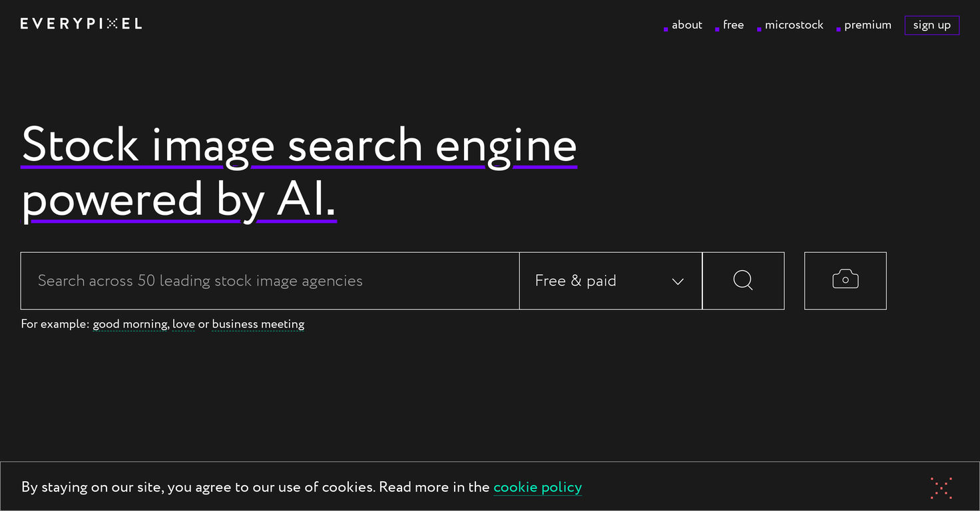Click the cookie consent notice text
The image size is (980, 511).
pyautogui.click(x=255, y=487)
